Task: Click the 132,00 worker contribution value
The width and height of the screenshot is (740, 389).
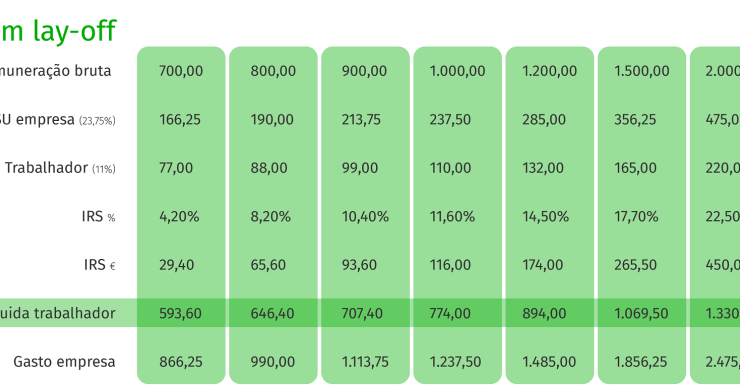Action: click(x=543, y=168)
